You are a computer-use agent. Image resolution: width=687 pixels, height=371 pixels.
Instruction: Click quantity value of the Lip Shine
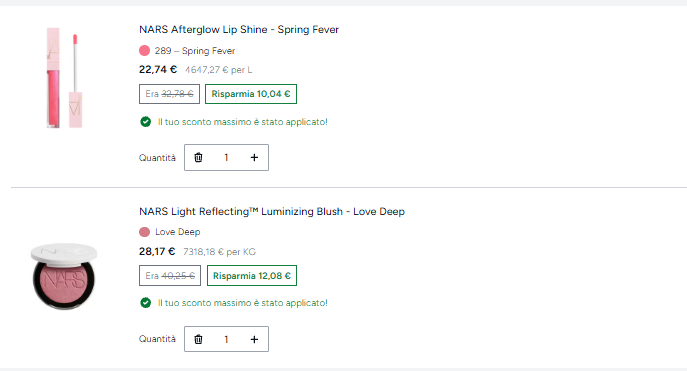point(226,157)
